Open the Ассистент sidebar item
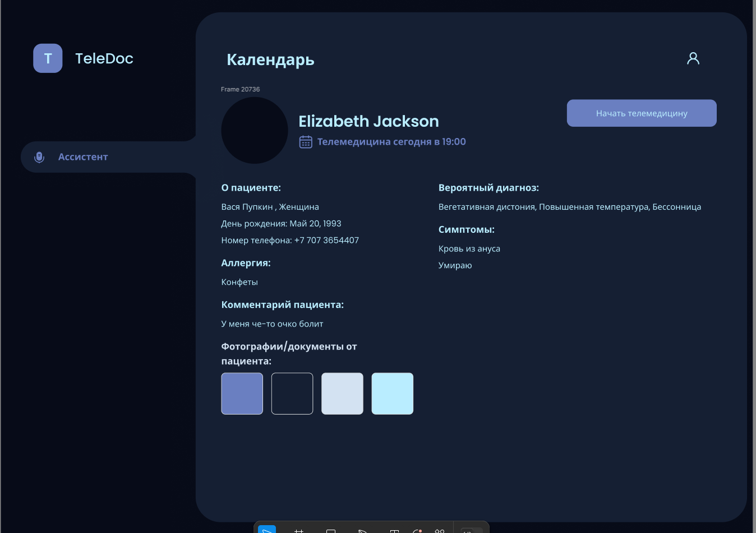This screenshot has width=756, height=533. (x=108, y=157)
